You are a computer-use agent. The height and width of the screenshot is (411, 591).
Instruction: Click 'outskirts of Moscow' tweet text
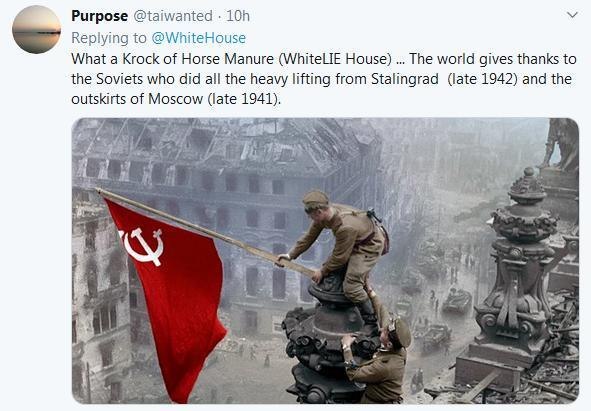point(137,99)
